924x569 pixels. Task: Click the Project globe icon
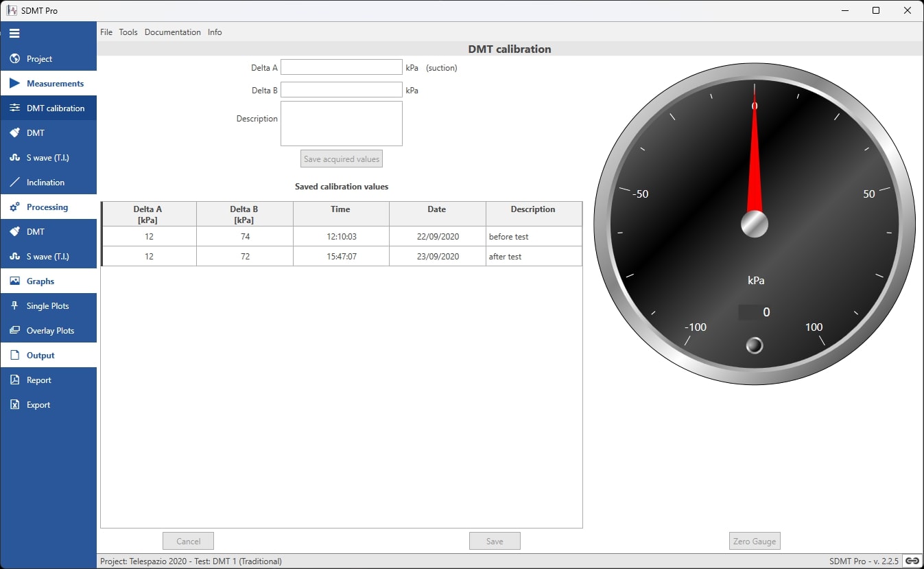14,59
